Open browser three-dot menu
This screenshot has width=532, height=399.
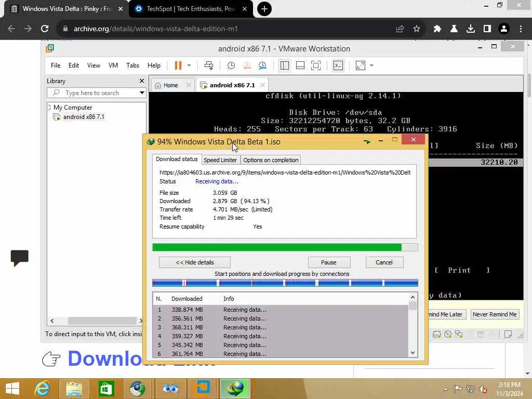tap(521, 29)
